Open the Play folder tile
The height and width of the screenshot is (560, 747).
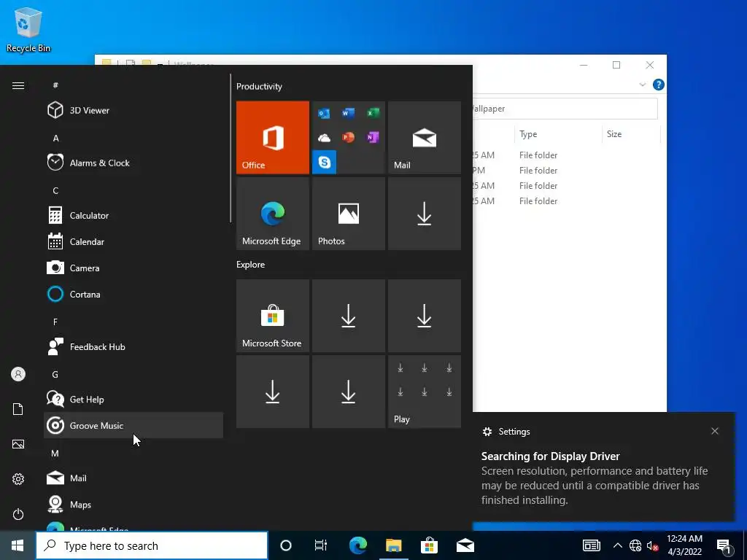[x=425, y=392]
